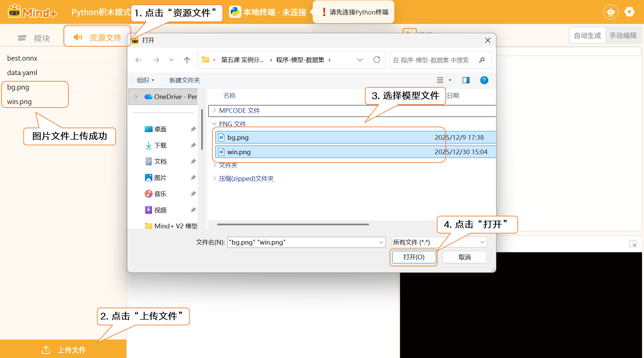Click the settings gear icon in the header
Viewport: 644px width, 358px height.
[629, 12]
